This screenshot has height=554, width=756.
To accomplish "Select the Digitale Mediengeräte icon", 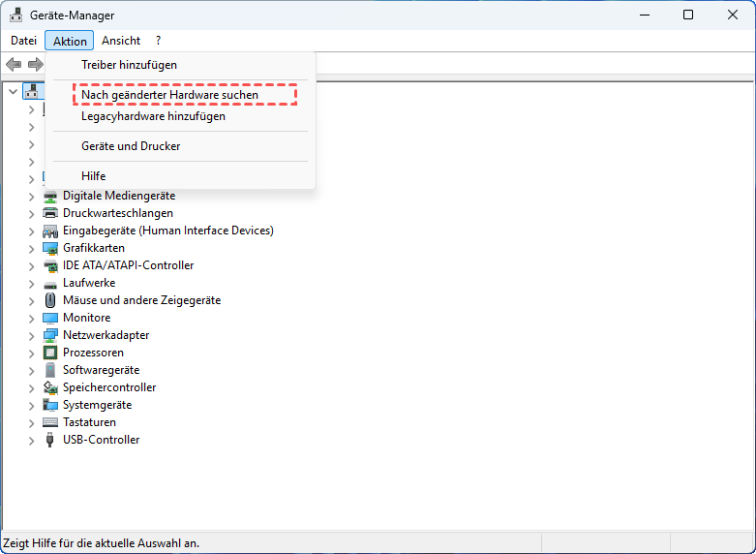I will (50, 196).
